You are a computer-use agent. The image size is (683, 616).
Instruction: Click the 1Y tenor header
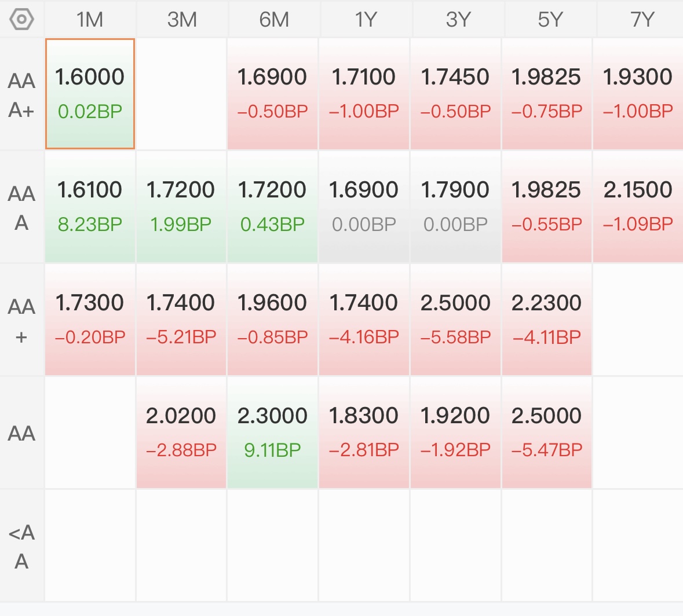click(x=365, y=20)
